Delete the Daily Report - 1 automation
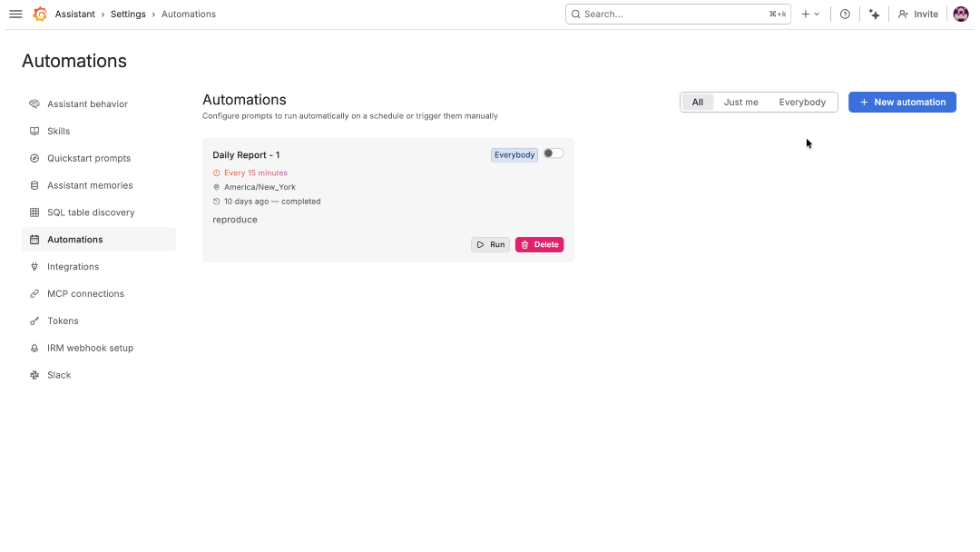 [x=539, y=244]
